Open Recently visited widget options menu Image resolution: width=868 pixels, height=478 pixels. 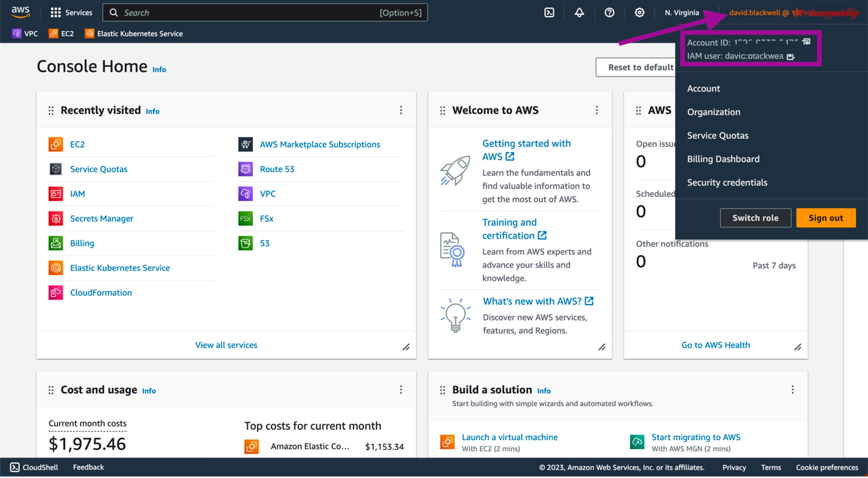click(401, 110)
